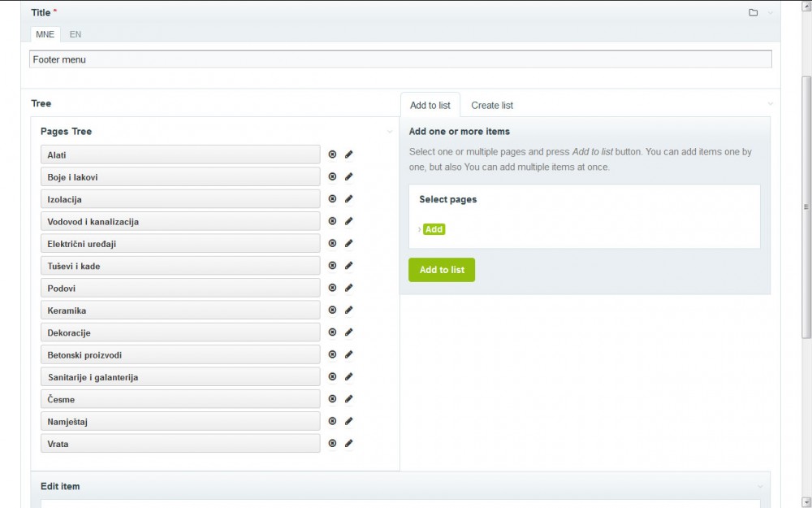Click the target icon next to Vrata
Viewport: 812px width, 508px height.
tap(332, 442)
